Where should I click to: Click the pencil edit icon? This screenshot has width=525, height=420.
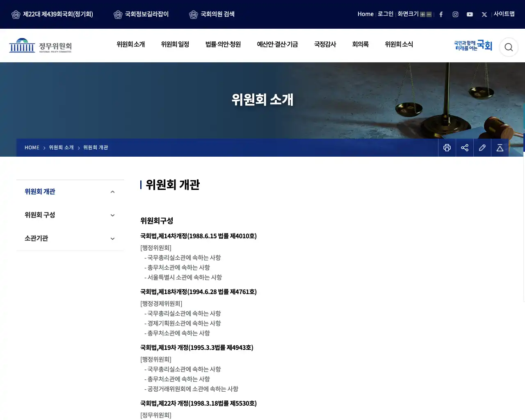pyautogui.click(x=482, y=148)
